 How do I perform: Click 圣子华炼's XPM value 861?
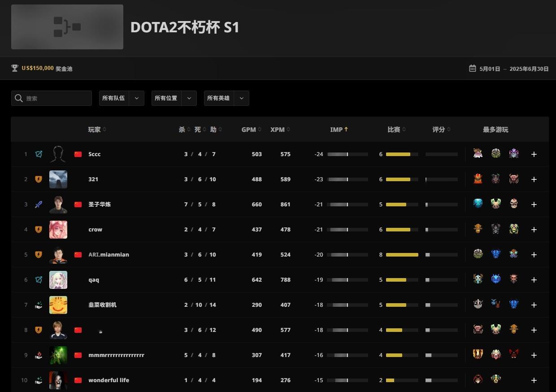click(285, 204)
